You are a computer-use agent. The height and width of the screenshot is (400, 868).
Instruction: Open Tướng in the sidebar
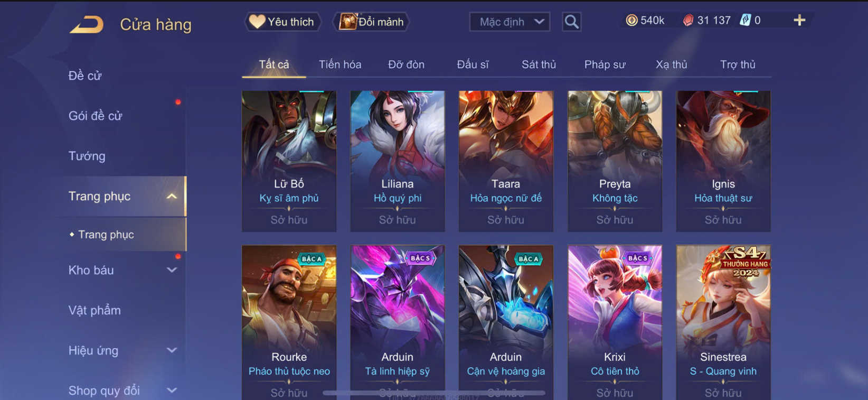[x=87, y=156]
